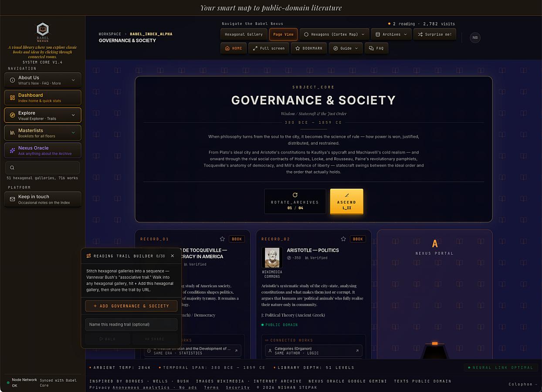
Task: Open the Guide dropdown menu
Action: pos(346,48)
